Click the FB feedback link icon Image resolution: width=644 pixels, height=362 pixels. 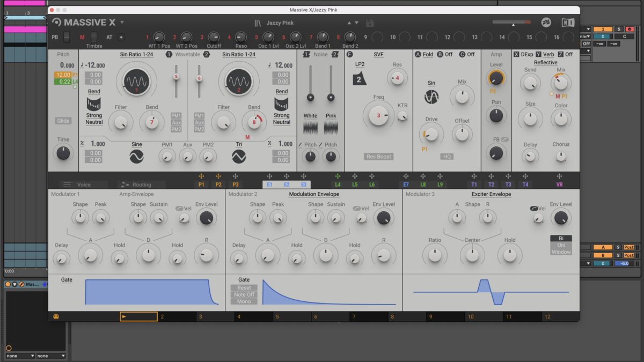[x=504, y=139]
